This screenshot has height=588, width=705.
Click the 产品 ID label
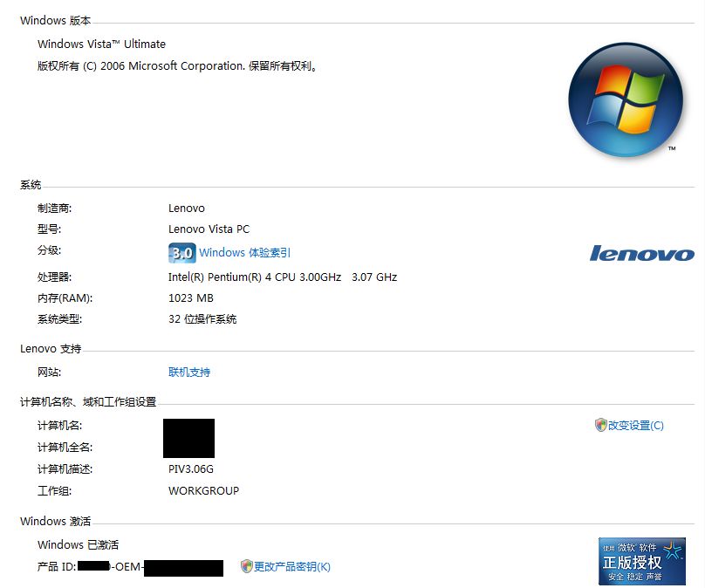pyautogui.click(x=57, y=567)
